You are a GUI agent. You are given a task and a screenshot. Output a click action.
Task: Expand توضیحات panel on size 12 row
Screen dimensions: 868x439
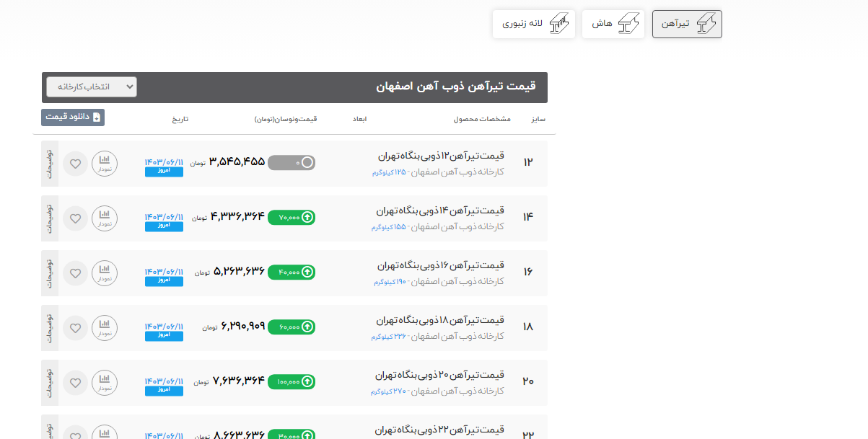[50, 164]
